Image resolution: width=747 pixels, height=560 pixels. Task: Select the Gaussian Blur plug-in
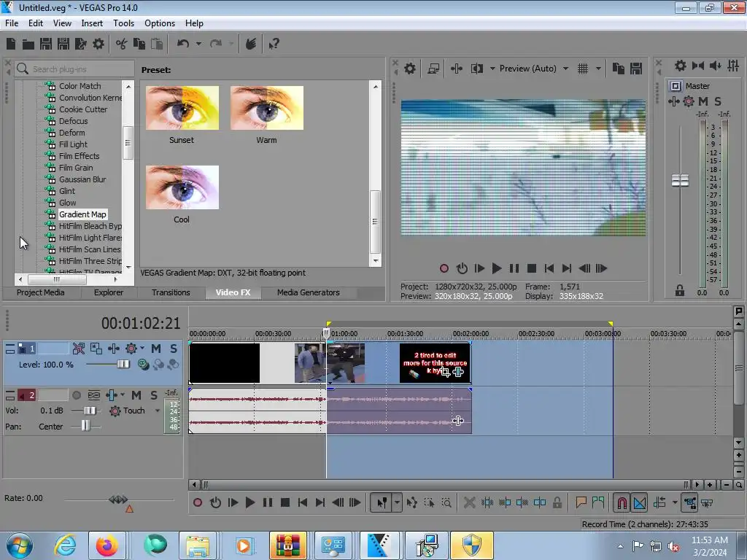tap(82, 179)
